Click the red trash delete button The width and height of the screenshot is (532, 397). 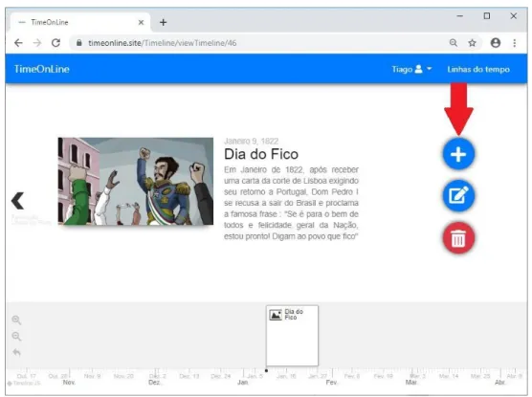click(458, 238)
